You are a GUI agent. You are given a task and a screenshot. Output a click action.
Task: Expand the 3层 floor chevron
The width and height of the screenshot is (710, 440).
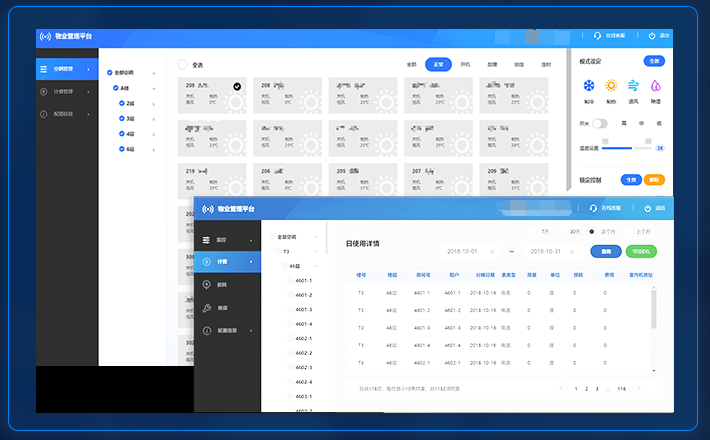pos(153,118)
